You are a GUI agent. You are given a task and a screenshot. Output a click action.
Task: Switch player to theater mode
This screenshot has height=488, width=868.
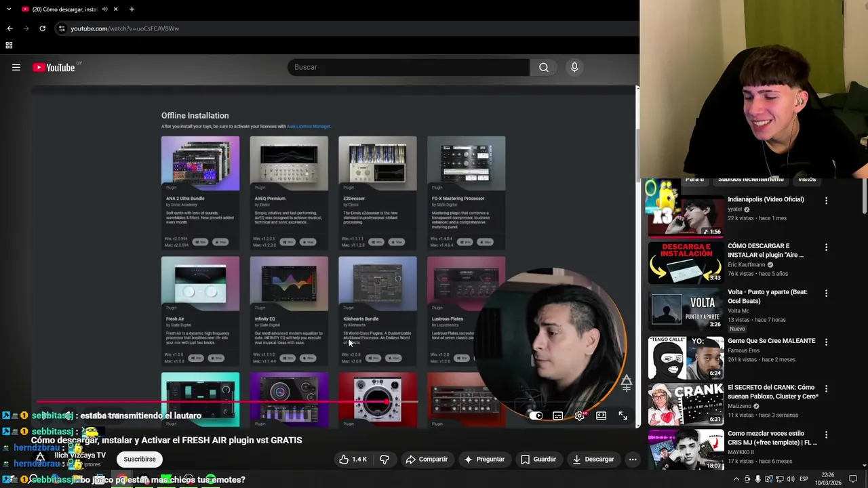point(601,415)
